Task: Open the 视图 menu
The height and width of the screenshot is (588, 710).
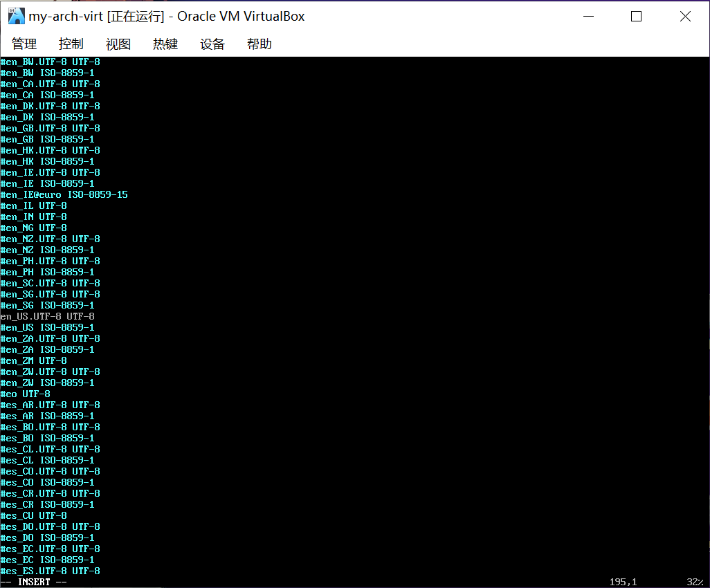Action: click(x=118, y=44)
